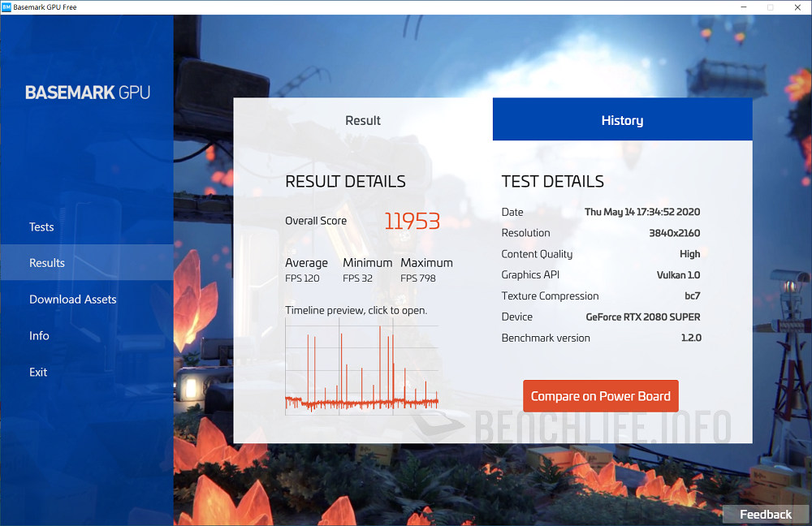The image size is (812, 526).
Task: Open the Info section
Action: coord(37,335)
